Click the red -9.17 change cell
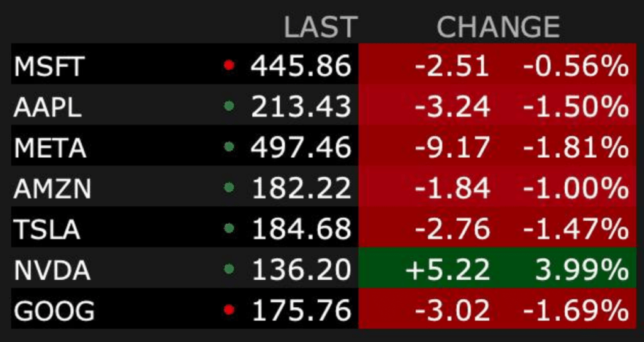This screenshot has width=644, height=342. [452, 148]
